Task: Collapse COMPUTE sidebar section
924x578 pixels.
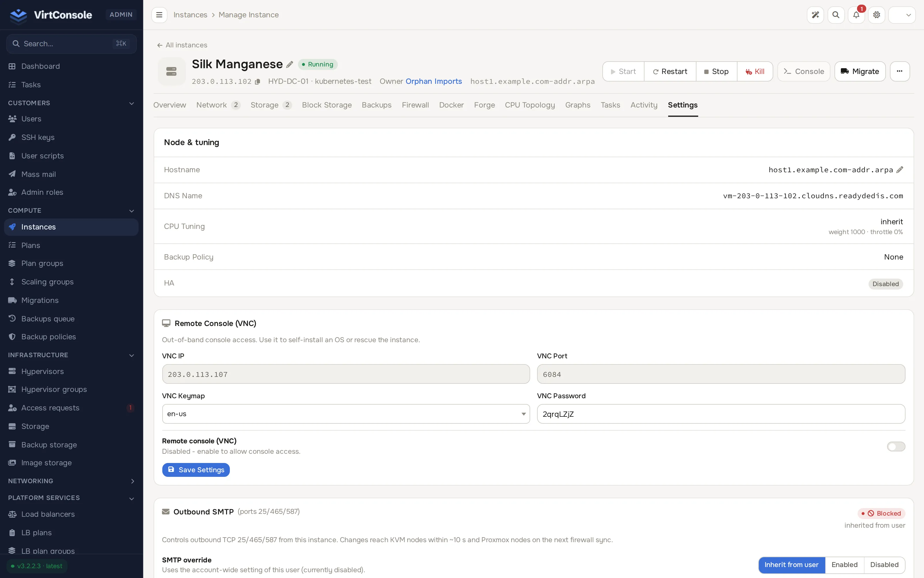Action: (71, 211)
